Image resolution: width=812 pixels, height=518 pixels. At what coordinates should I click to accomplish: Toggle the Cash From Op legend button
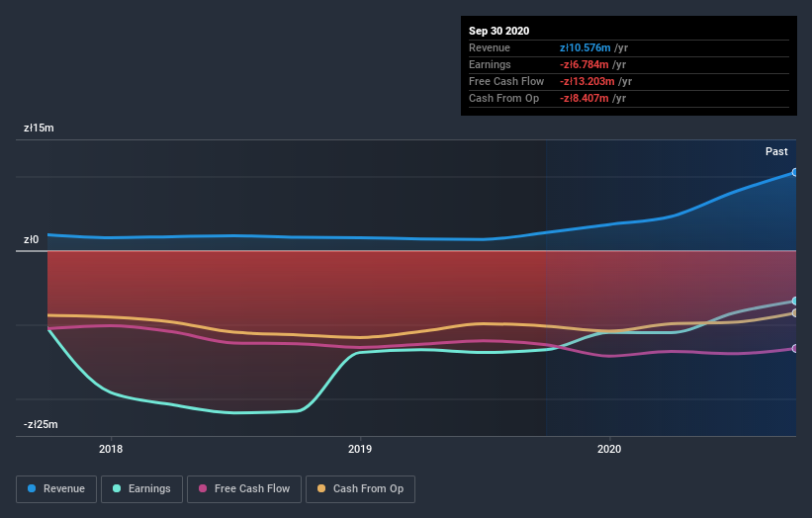[x=360, y=489]
